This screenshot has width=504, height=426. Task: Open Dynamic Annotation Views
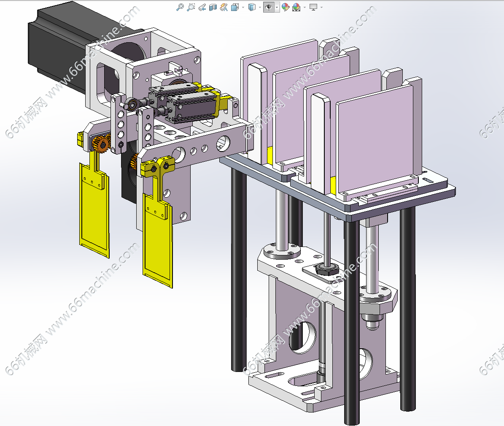click(x=224, y=7)
